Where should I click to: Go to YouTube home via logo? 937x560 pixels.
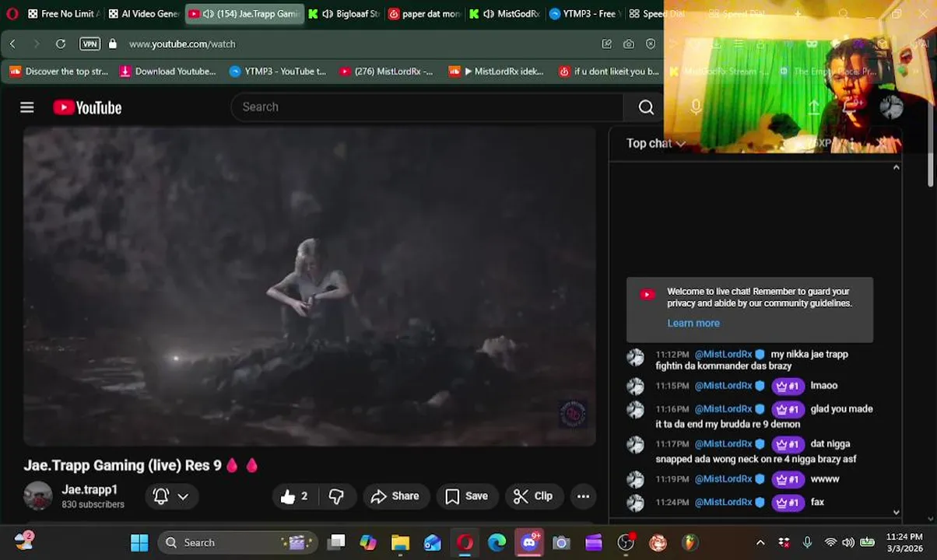(x=87, y=107)
